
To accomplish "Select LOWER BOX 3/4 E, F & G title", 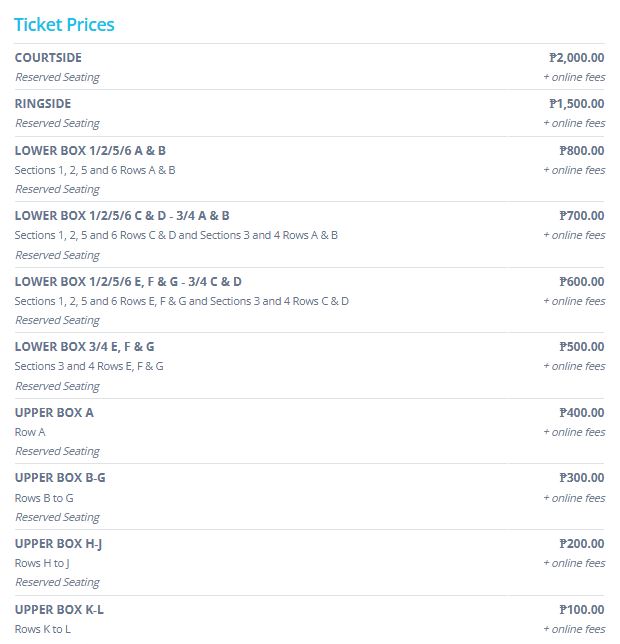I will tap(85, 347).
